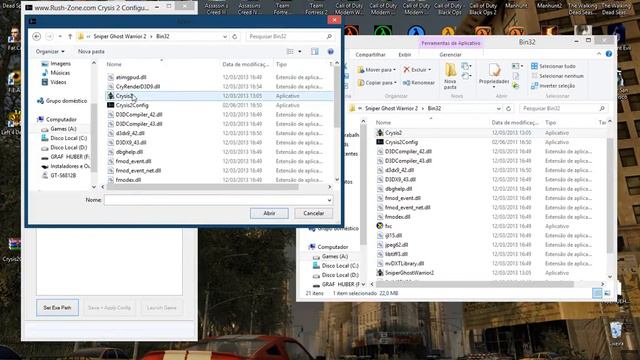Click Nova pasta in Open dialog

(91, 51)
